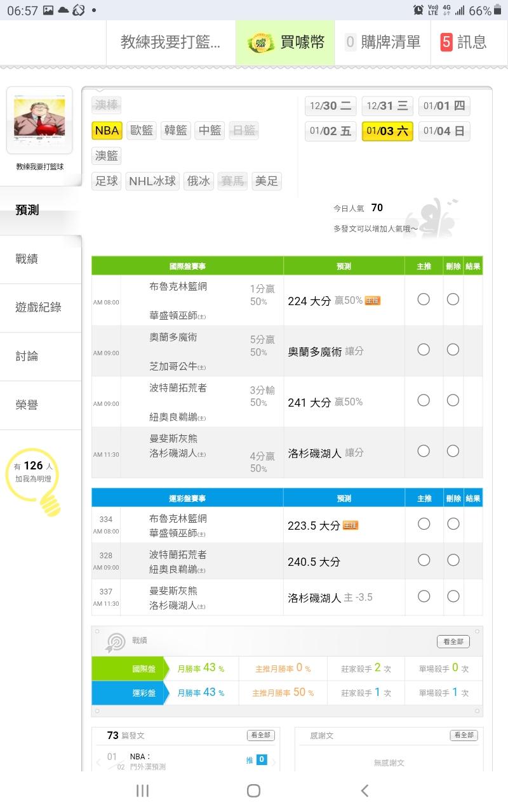This screenshot has width=508, height=812.
Task: Open the recent apps button
Action: (x=143, y=790)
